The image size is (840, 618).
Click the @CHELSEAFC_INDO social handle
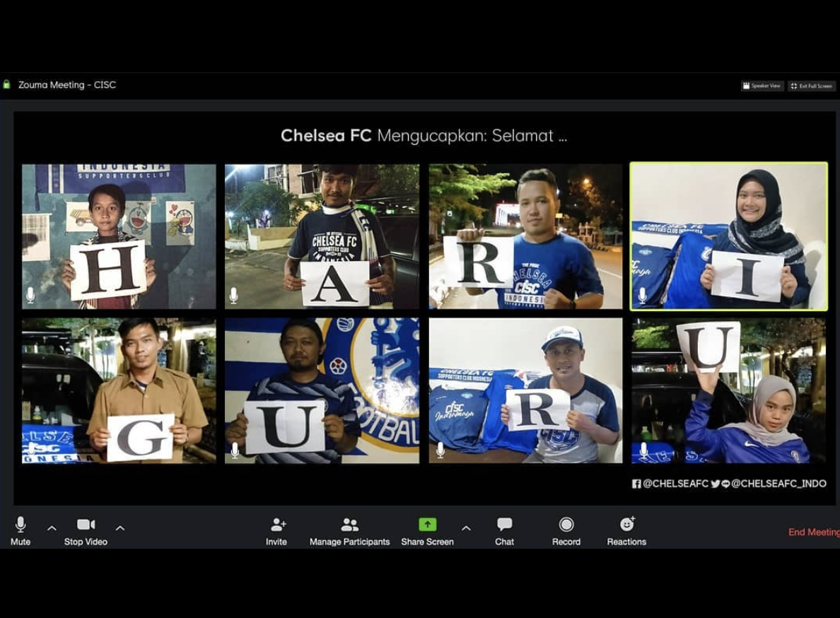[x=778, y=484]
